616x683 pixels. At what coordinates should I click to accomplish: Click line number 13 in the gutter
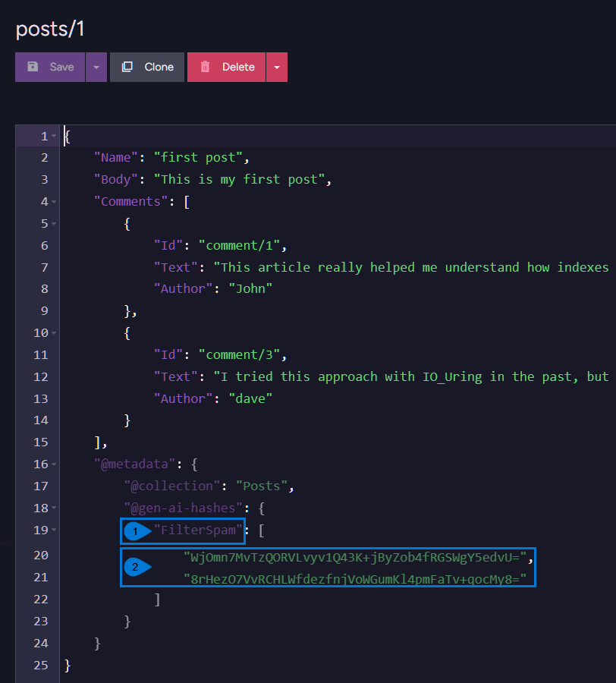click(41, 399)
